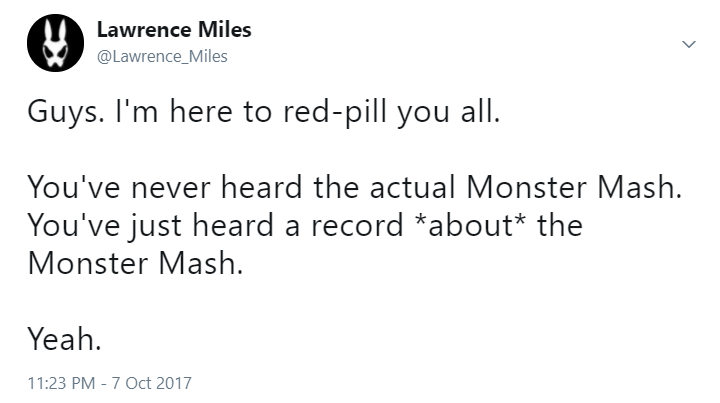Click the @Lawrence_Miles handle
Viewport: 720px width, 403px height.
162,56
